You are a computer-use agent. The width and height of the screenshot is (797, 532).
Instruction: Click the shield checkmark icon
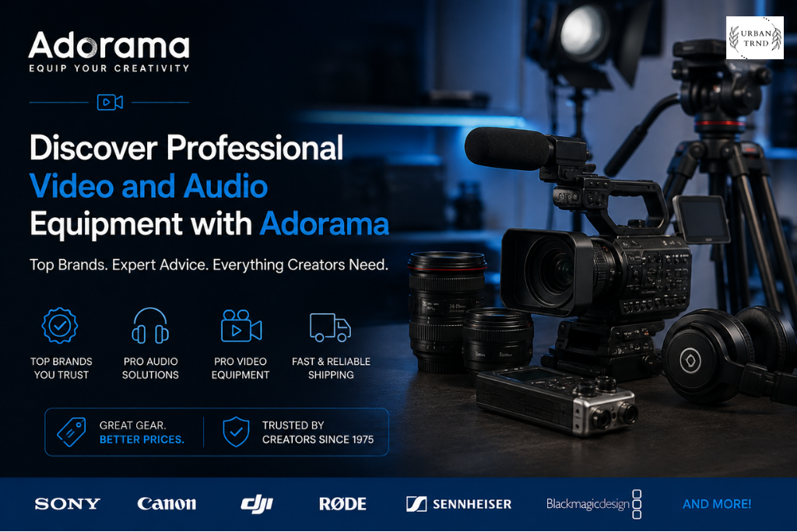tap(236, 432)
